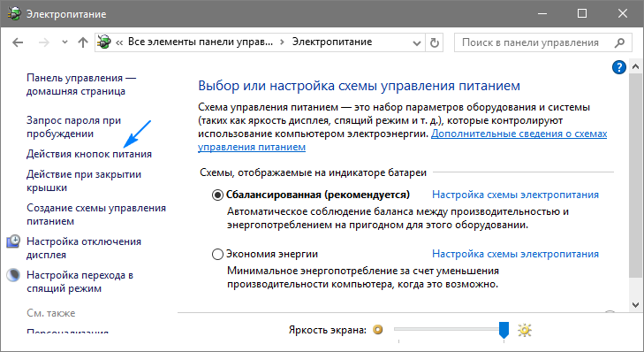Open Настройка схемы электропитания for Экономия энергии
This screenshot has height=352, width=644.
click(x=515, y=254)
